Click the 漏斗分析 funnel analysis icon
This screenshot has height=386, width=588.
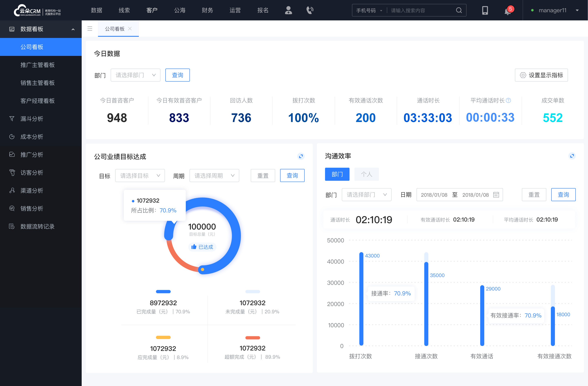tap(12, 119)
